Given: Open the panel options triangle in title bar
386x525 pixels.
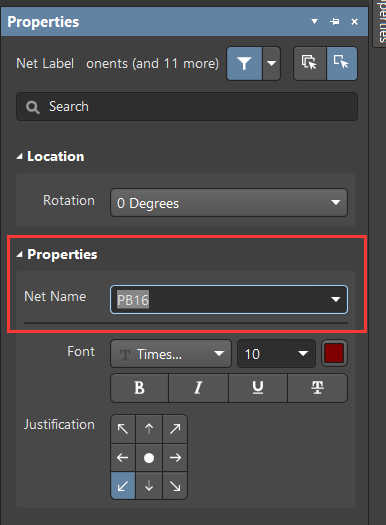Looking at the screenshot, I should pyautogui.click(x=314, y=22).
